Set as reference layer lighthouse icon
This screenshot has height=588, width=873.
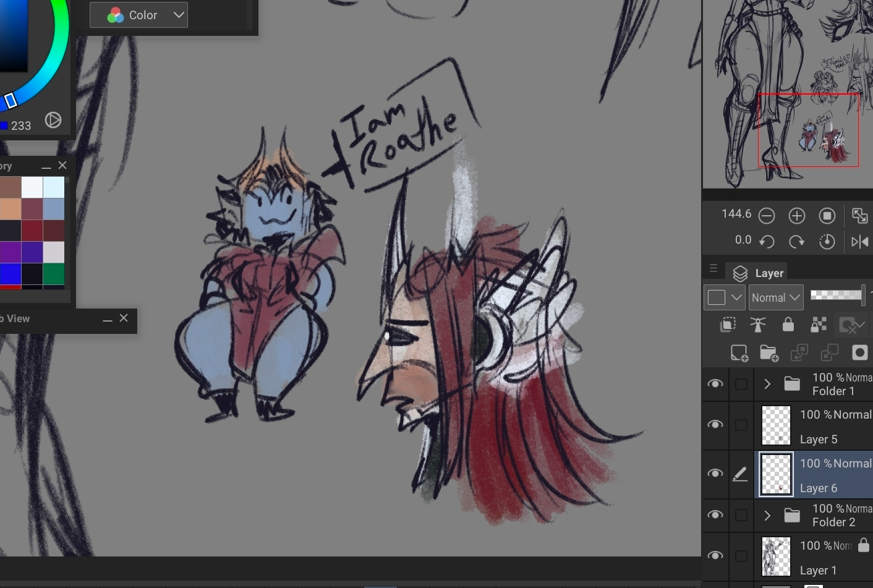[758, 325]
